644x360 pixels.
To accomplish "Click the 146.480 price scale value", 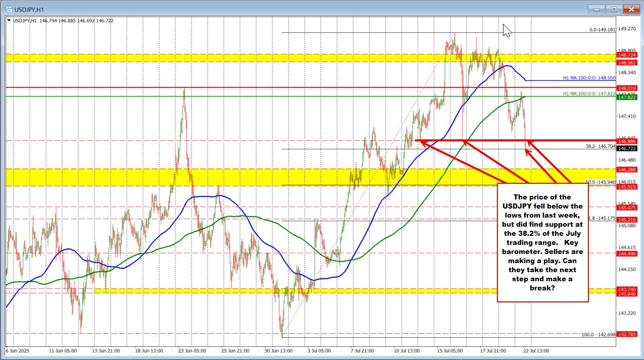I will (627, 160).
